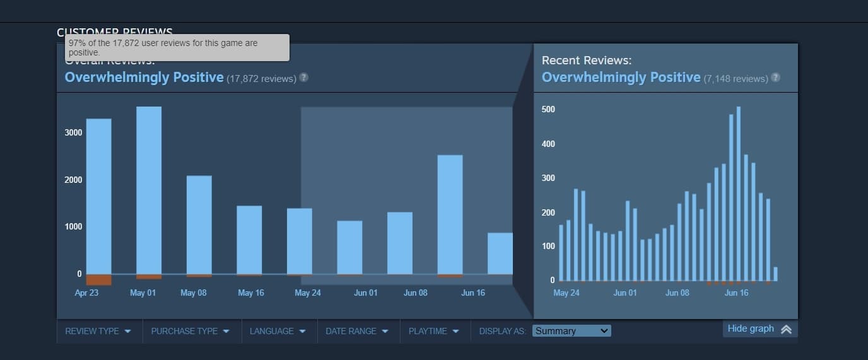Image resolution: width=868 pixels, height=360 pixels.
Task: Click the Apr 23 negative reviews bar
Action: click(98, 280)
